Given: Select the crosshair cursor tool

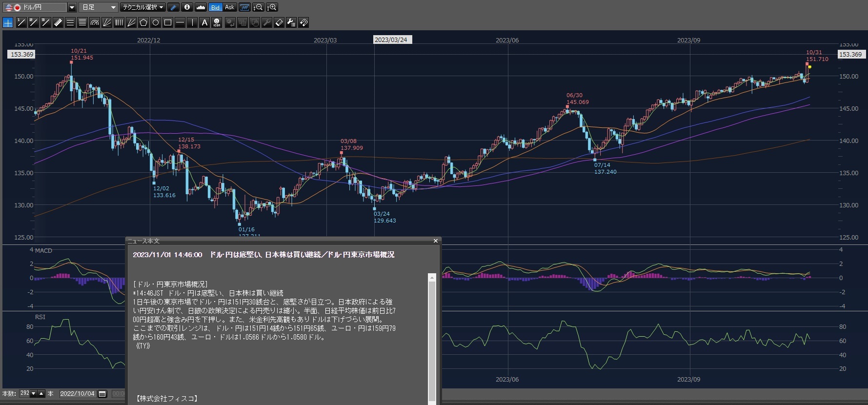Looking at the screenshot, I should point(8,22).
